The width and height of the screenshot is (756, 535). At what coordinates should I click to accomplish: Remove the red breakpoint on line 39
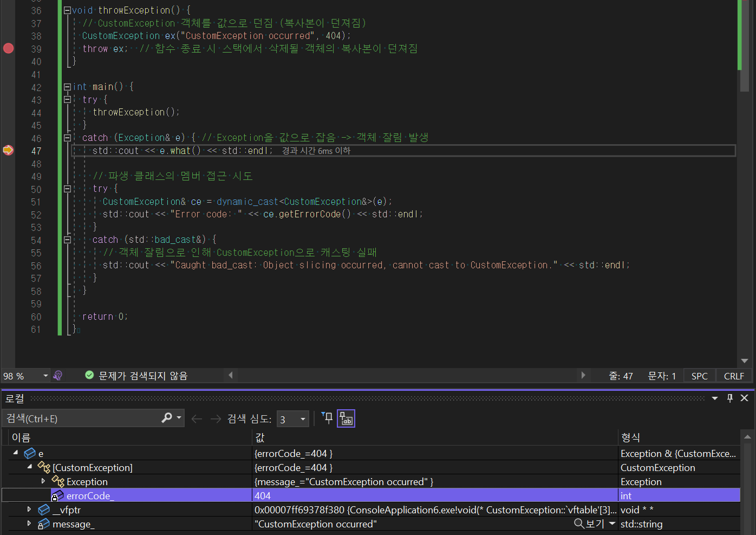[8, 48]
